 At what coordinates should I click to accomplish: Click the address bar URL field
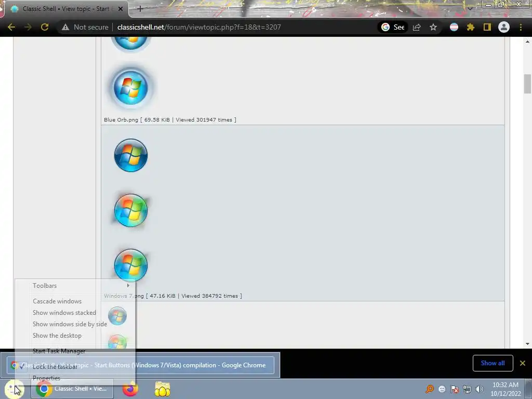pyautogui.click(x=199, y=27)
